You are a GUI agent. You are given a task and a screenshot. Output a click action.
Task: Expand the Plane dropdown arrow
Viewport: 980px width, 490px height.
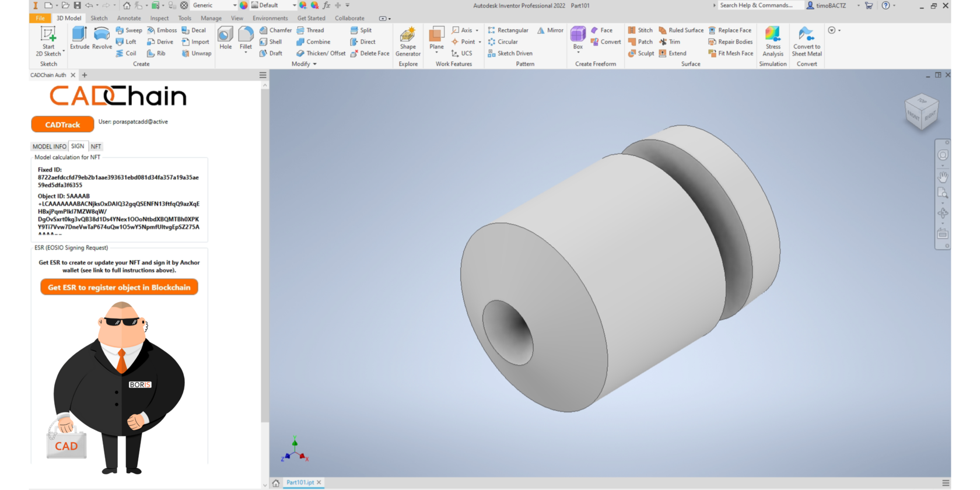pyautogui.click(x=436, y=53)
